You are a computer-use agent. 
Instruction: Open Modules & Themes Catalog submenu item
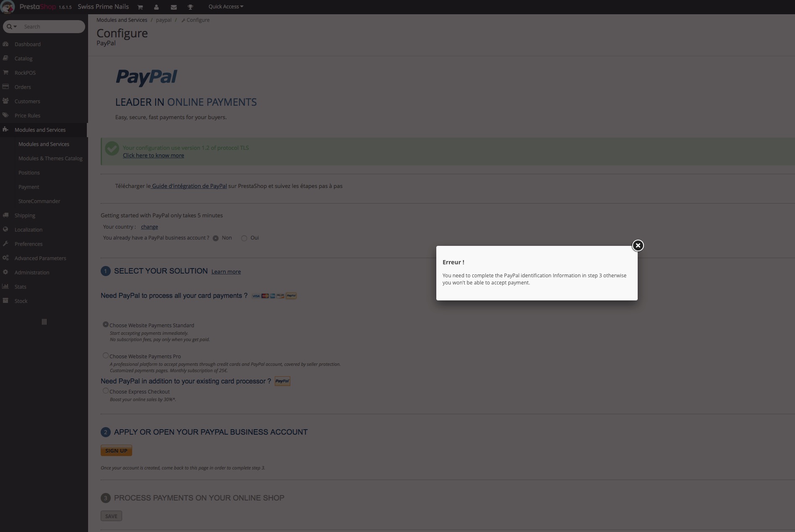coord(50,158)
